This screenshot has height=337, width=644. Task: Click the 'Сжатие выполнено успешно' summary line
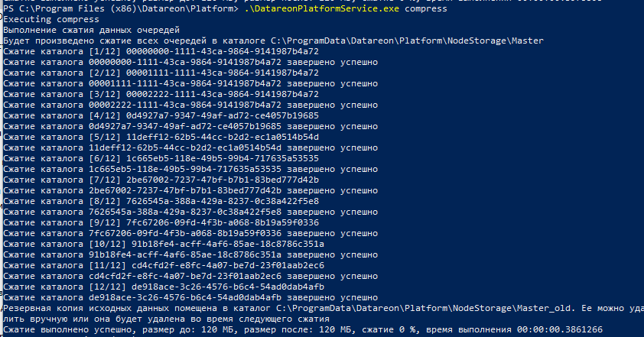(x=69, y=329)
